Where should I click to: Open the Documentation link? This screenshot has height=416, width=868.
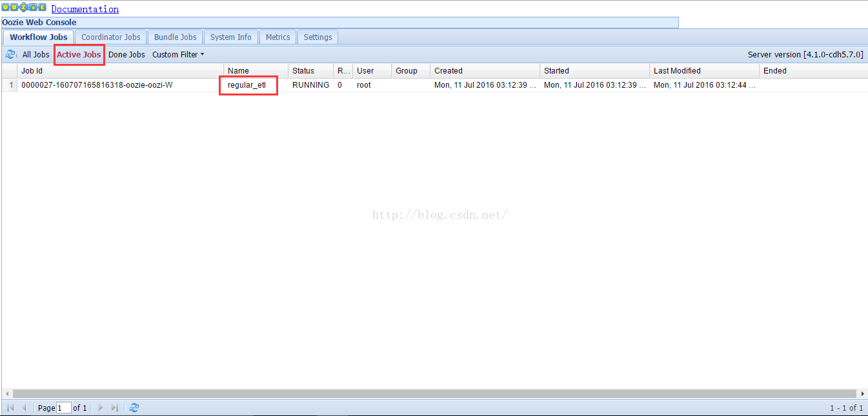(x=85, y=9)
